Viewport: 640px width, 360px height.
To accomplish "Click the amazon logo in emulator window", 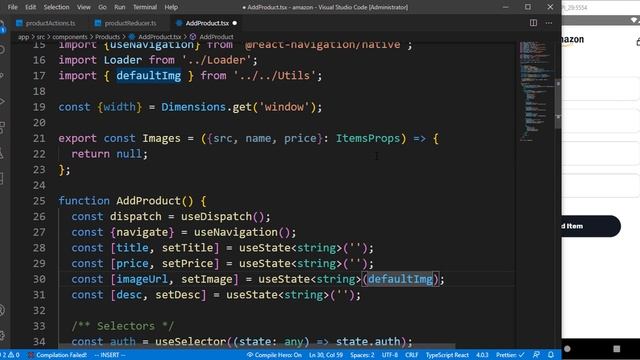I will [x=573, y=40].
